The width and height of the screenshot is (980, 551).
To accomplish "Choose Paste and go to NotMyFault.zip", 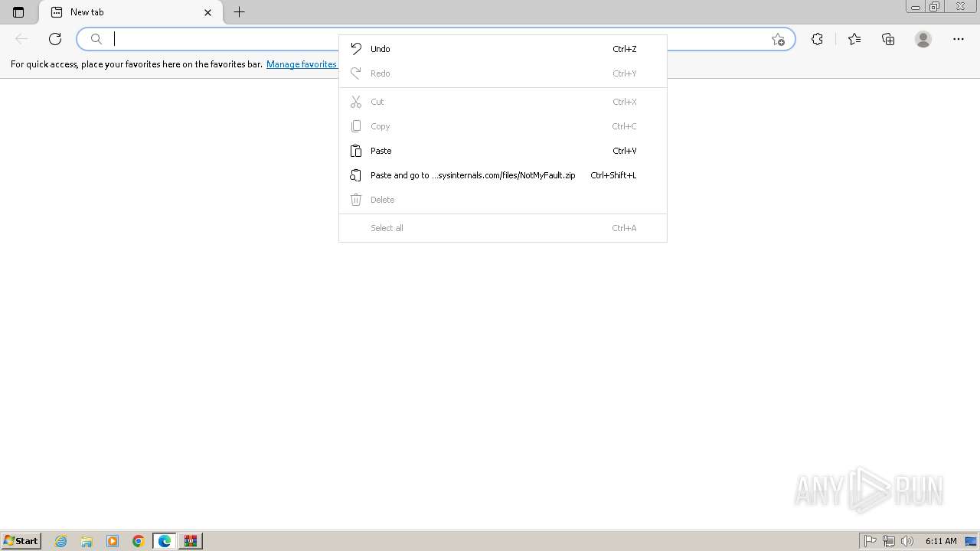I will tap(503, 175).
